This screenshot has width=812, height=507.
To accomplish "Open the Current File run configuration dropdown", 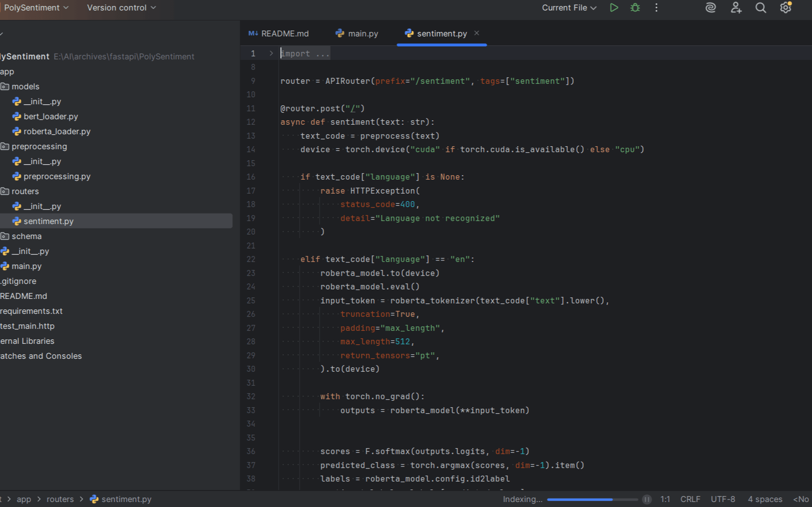I will tap(569, 7).
